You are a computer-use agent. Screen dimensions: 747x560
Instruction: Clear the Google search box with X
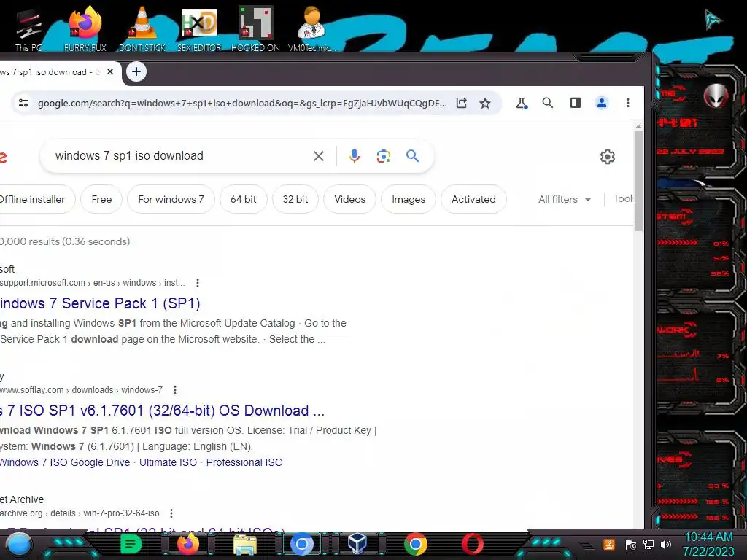click(319, 156)
